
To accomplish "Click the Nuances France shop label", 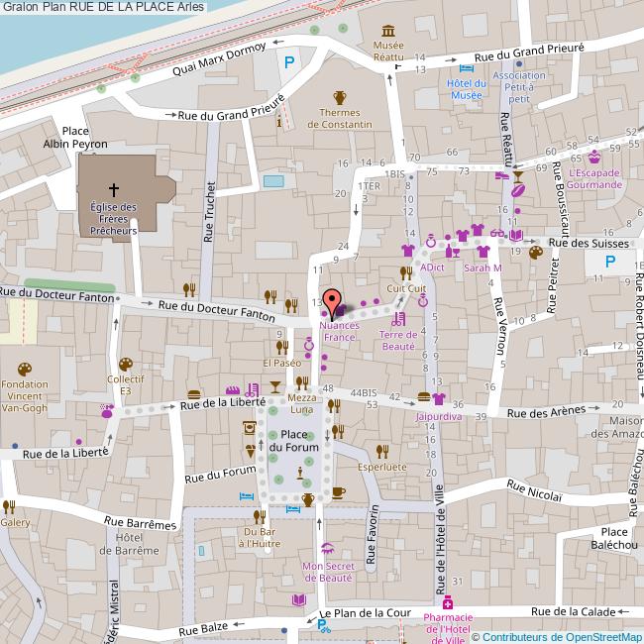I will (x=338, y=331).
